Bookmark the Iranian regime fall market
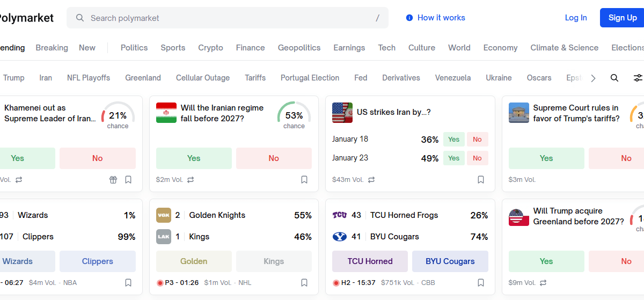The height and width of the screenshot is (300, 644). point(304,180)
